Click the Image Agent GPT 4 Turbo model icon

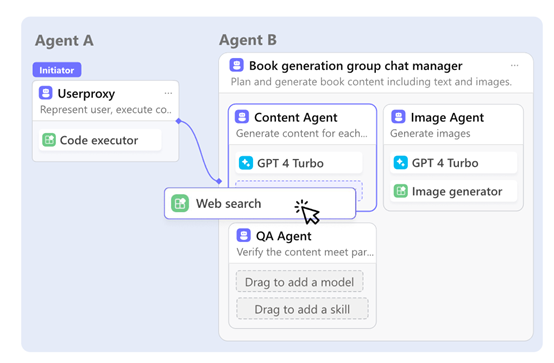(x=401, y=163)
